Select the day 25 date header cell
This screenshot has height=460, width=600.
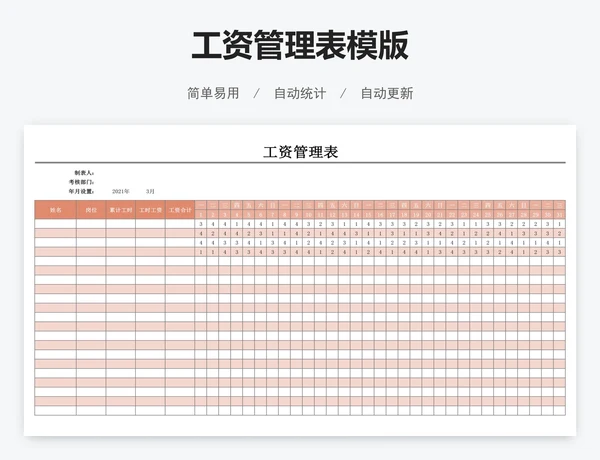point(488,215)
